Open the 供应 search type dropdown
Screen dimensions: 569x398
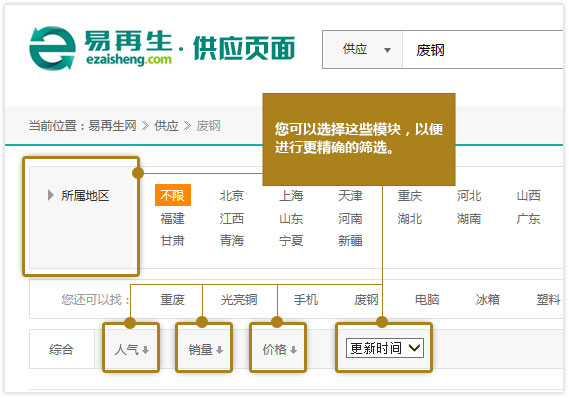pos(363,50)
